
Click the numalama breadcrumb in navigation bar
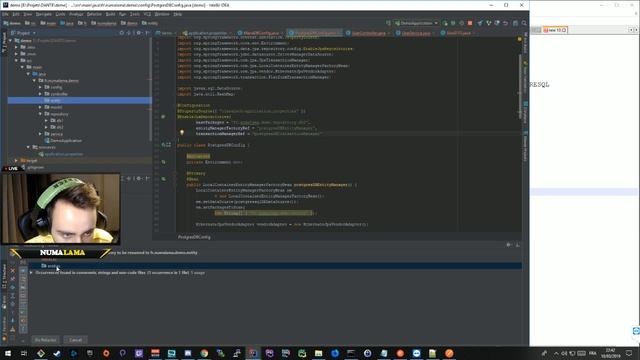pos(104,23)
